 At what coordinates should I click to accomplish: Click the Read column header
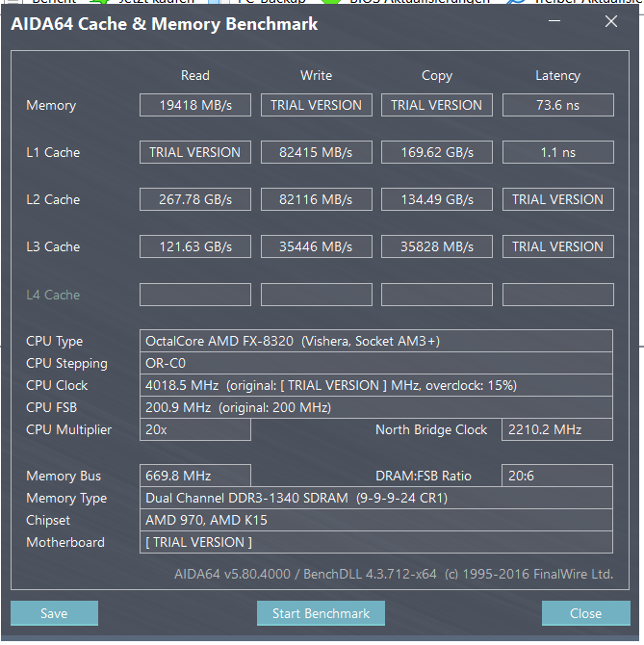tap(195, 75)
